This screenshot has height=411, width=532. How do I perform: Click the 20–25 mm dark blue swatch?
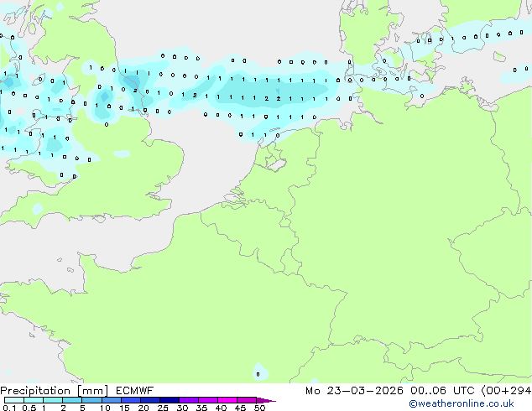(x=150, y=400)
